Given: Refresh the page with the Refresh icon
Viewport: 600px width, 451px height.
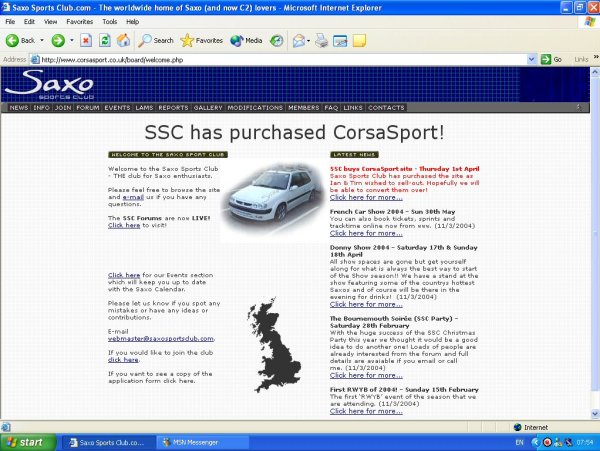Looking at the screenshot, I should pyautogui.click(x=104, y=40).
